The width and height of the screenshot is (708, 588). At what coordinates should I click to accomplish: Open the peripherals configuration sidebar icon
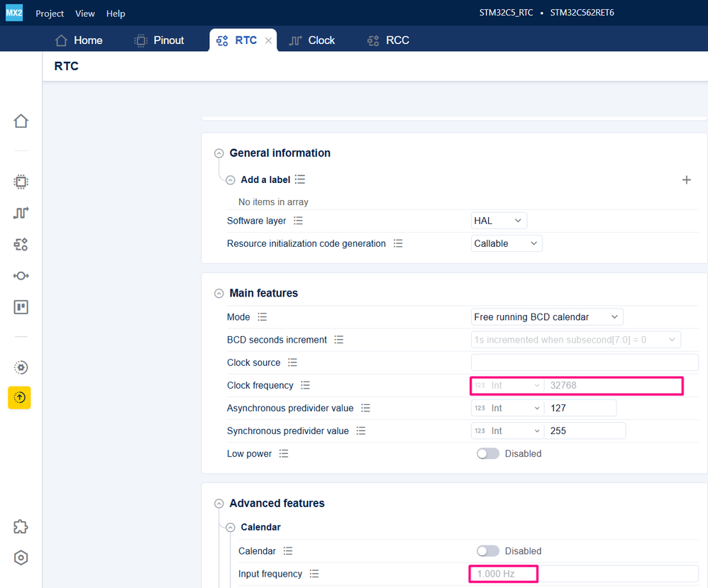click(21, 244)
